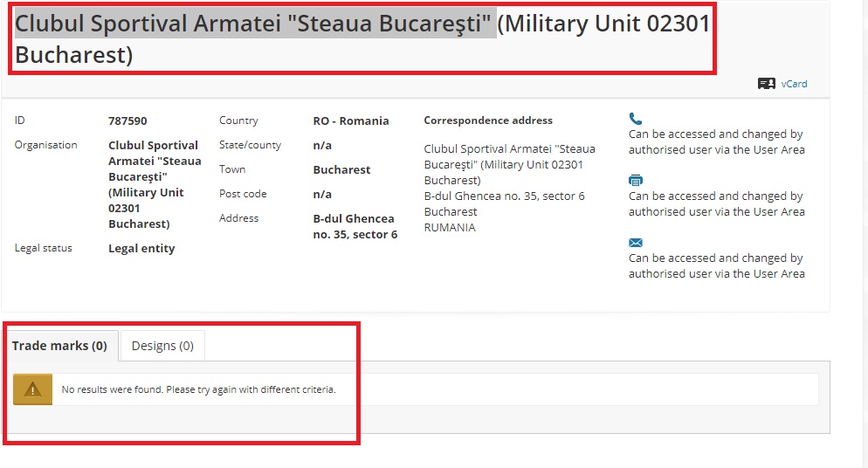Open the vCard link
Viewport: 868px width, 468px height.
(794, 84)
